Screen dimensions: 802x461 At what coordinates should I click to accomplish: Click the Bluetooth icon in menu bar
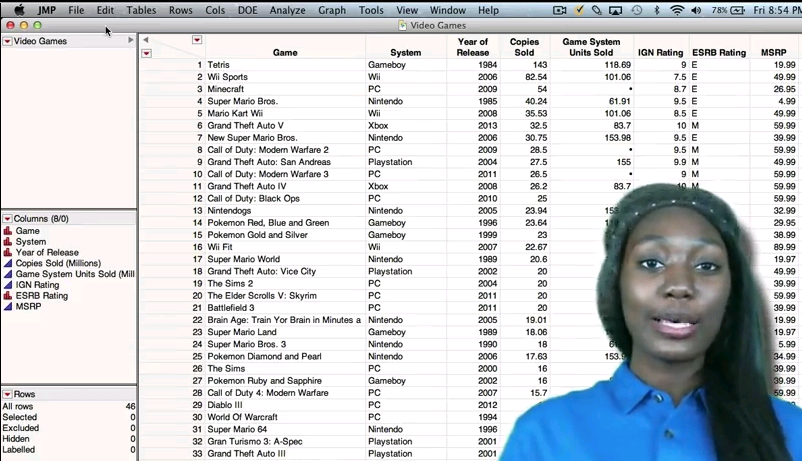point(657,10)
